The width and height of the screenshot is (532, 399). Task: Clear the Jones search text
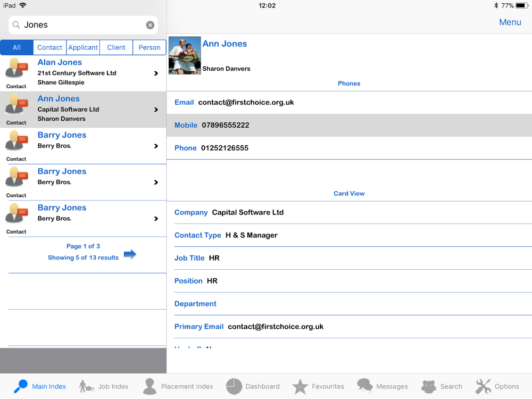150,25
